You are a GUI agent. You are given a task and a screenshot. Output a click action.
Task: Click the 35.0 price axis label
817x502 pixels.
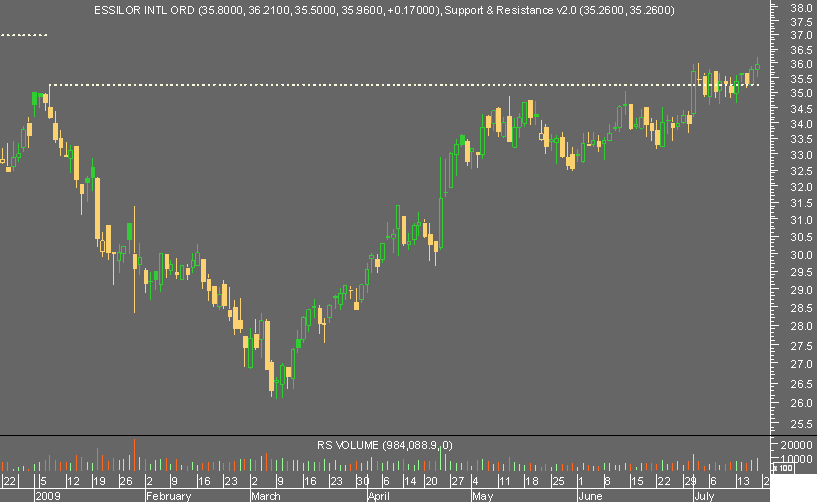click(x=801, y=93)
